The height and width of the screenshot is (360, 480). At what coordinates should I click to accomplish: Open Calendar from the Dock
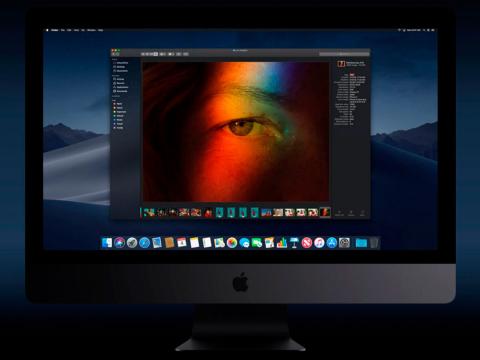pyautogui.click(x=182, y=243)
